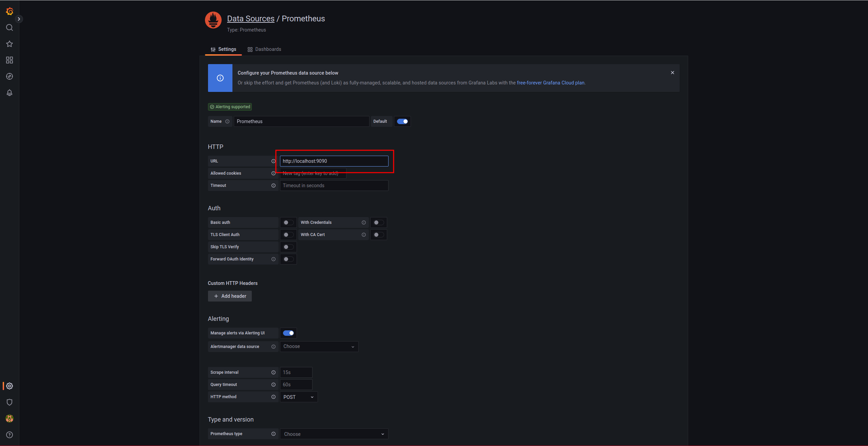Open the Alertmanager data source dropdown
Viewport: 868px width, 446px height.
tap(319, 347)
